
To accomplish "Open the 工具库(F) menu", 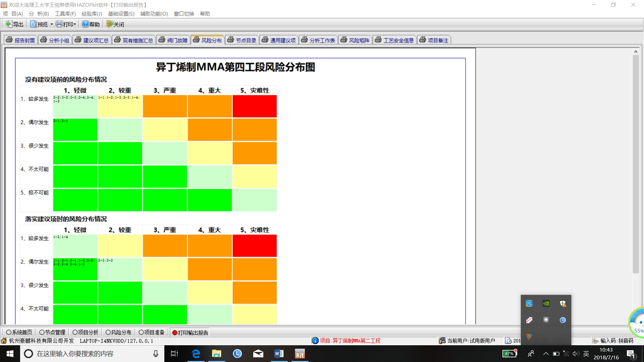I will (x=65, y=14).
